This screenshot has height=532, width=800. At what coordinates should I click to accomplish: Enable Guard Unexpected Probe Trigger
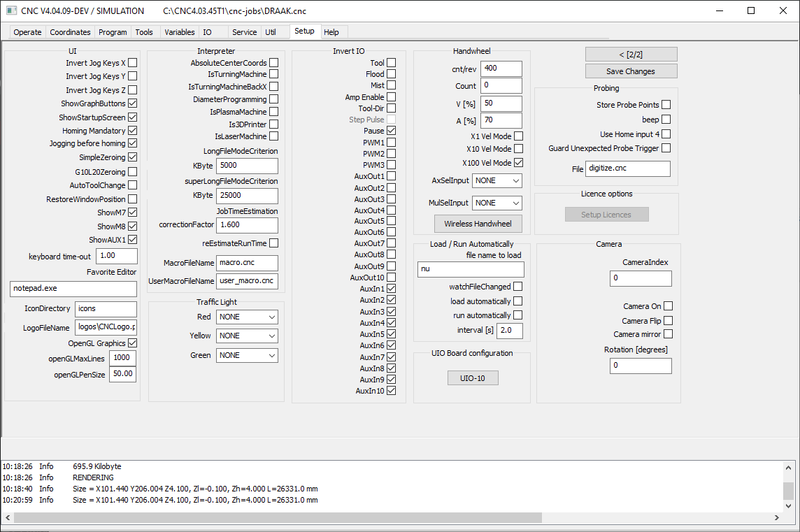[x=666, y=148]
